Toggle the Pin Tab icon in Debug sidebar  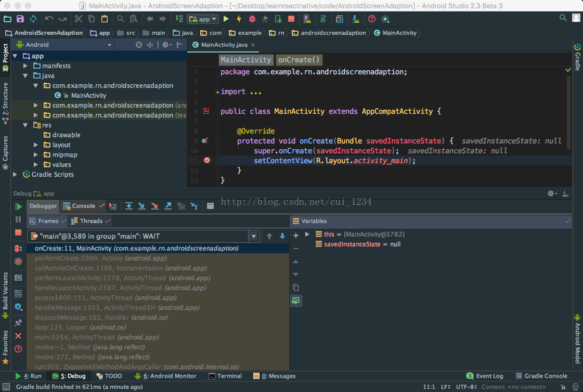(18, 322)
